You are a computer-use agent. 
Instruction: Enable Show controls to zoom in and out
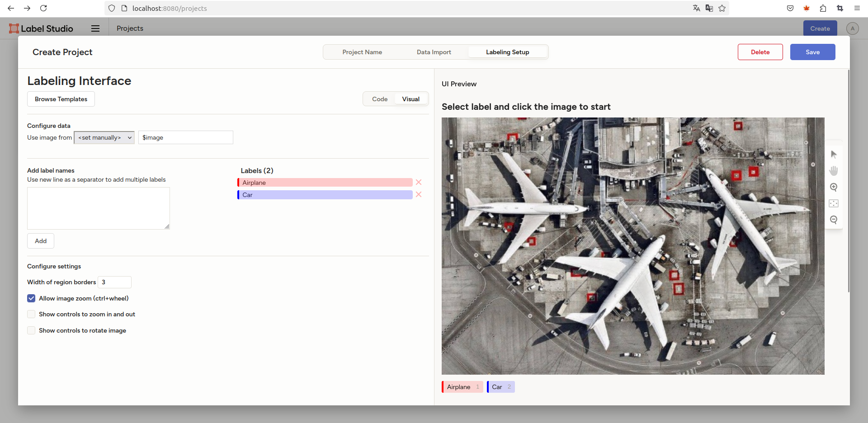click(x=31, y=314)
